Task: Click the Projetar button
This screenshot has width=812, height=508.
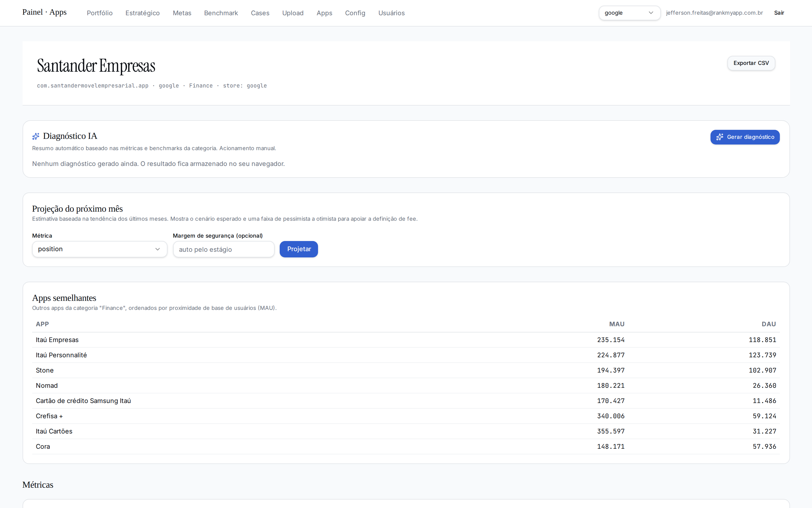Action: [x=299, y=249]
